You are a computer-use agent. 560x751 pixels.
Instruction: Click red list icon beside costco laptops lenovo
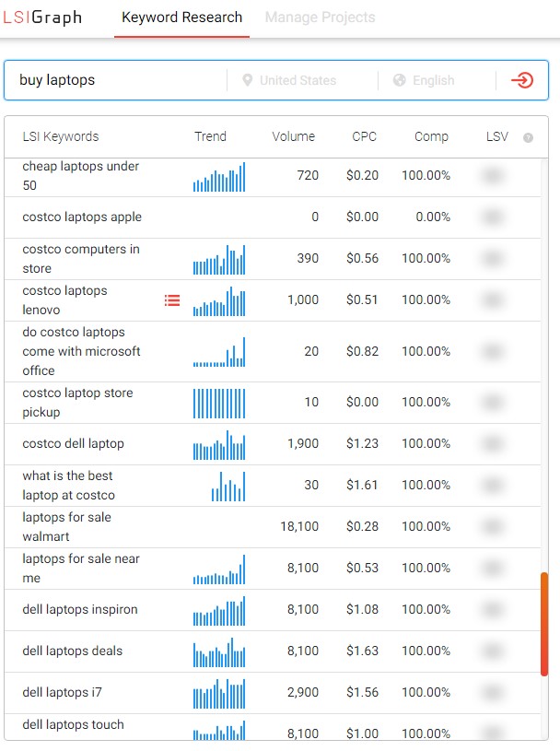(172, 300)
